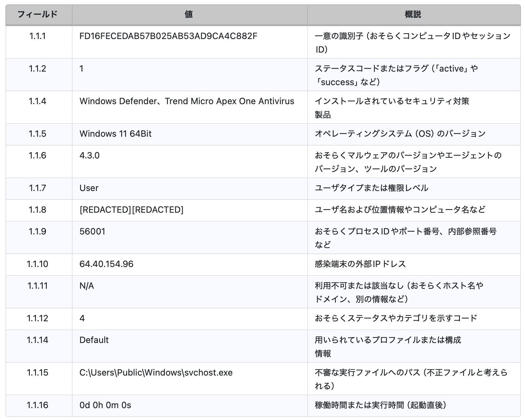The width and height of the screenshot is (525, 420).
Task: Click the 0d 0h 0m 0s value
Action: [105, 405]
